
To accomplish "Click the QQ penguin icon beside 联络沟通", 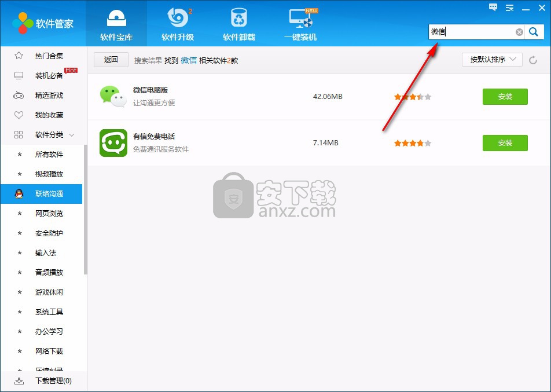I will point(19,194).
